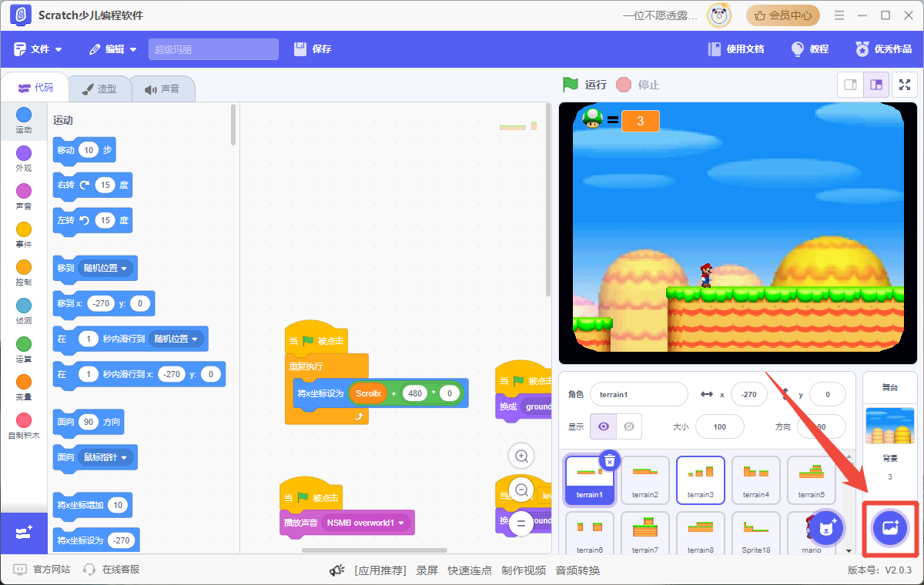Switch to the 造型 costumes tab
924x585 pixels.
point(99,89)
